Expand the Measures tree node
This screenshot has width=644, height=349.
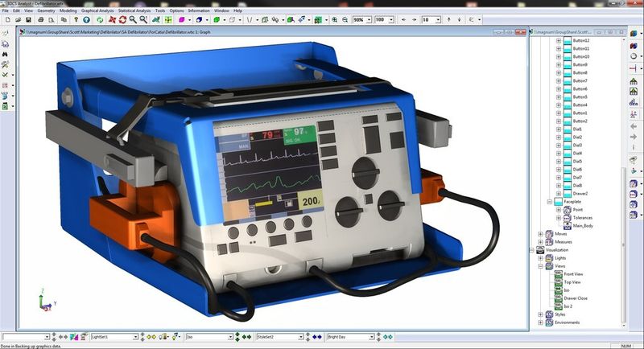coord(540,242)
